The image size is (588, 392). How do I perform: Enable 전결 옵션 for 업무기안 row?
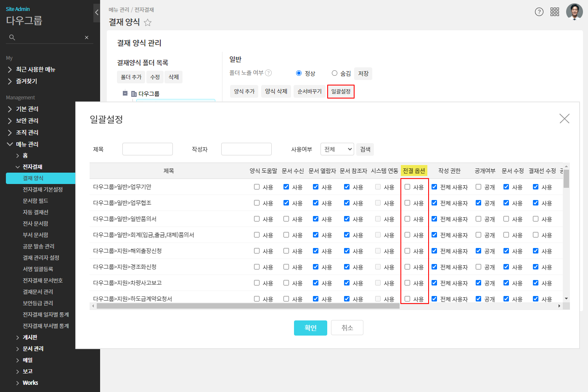[x=407, y=187]
